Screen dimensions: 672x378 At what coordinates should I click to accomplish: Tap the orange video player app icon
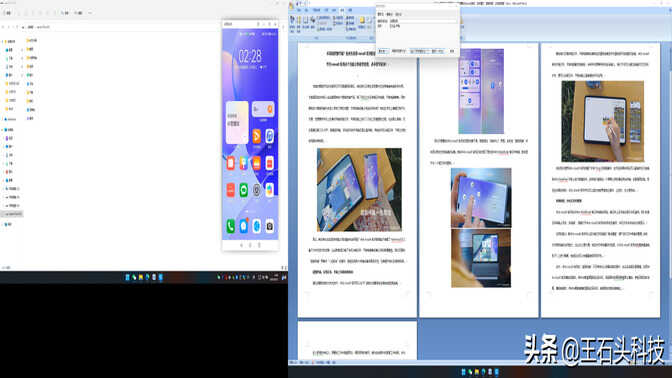[x=256, y=136]
